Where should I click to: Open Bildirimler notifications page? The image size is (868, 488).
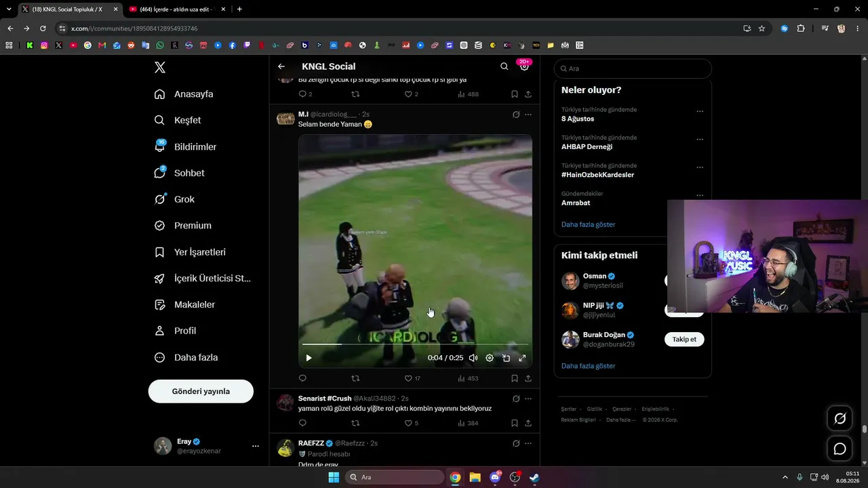pos(185,146)
